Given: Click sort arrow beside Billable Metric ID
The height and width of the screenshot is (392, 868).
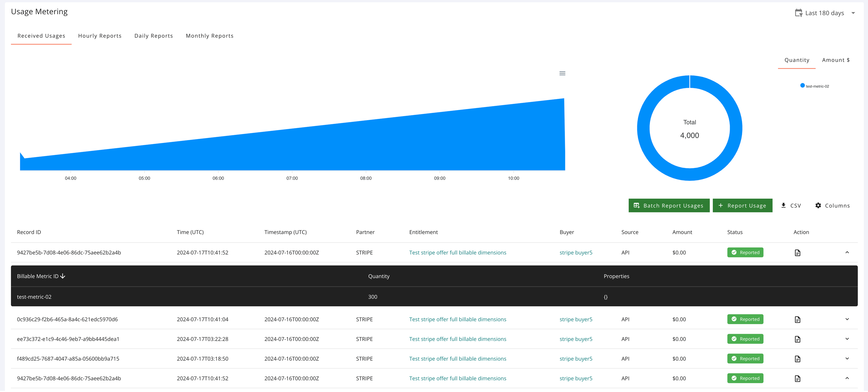Looking at the screenshot, I should pos(63,276).
